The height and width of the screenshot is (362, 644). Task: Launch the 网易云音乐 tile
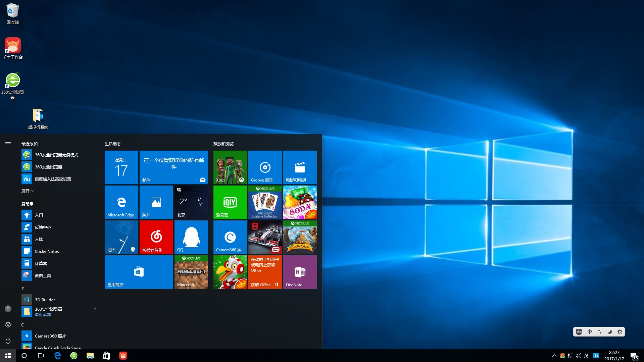tap(156, 237)
